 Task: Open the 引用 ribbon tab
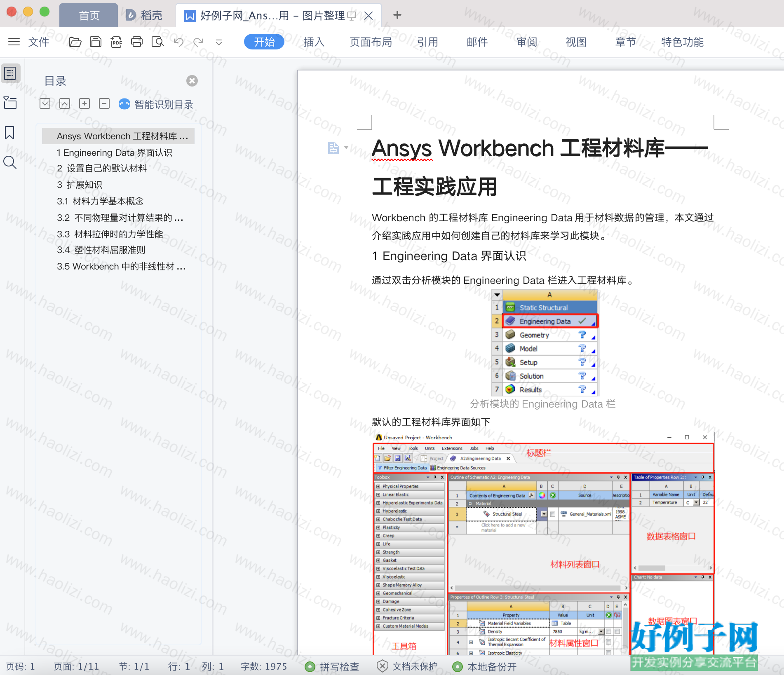point(427,42)
